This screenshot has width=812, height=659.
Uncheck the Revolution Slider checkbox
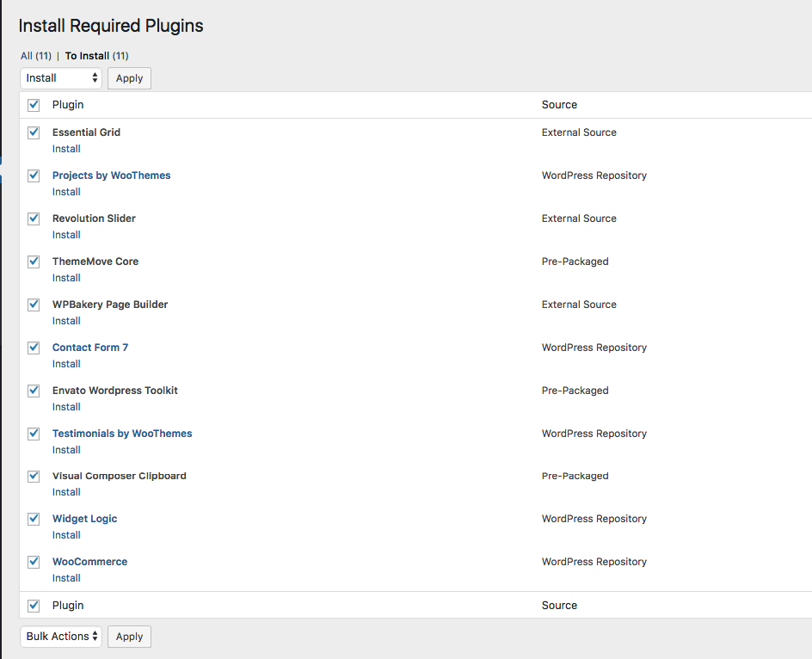point(34,219)
